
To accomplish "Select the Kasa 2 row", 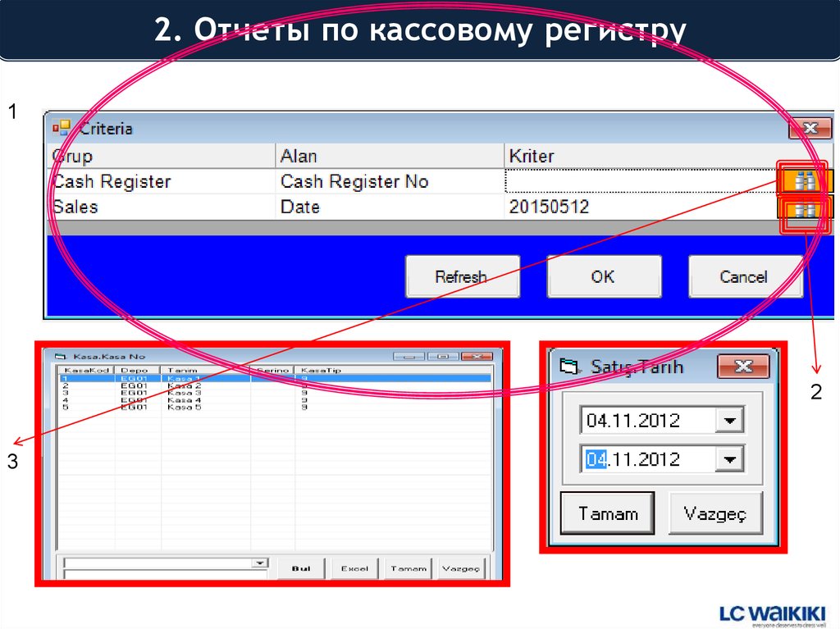I will tap(274, 385).
